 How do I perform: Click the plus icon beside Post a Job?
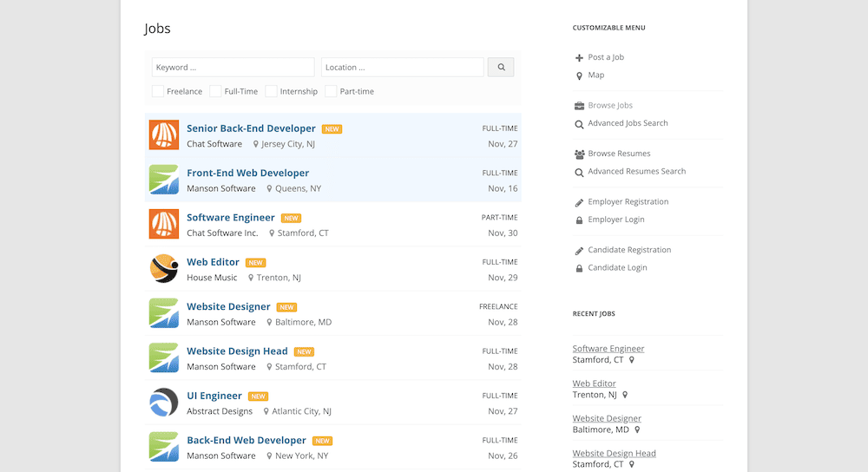(579, 57)
